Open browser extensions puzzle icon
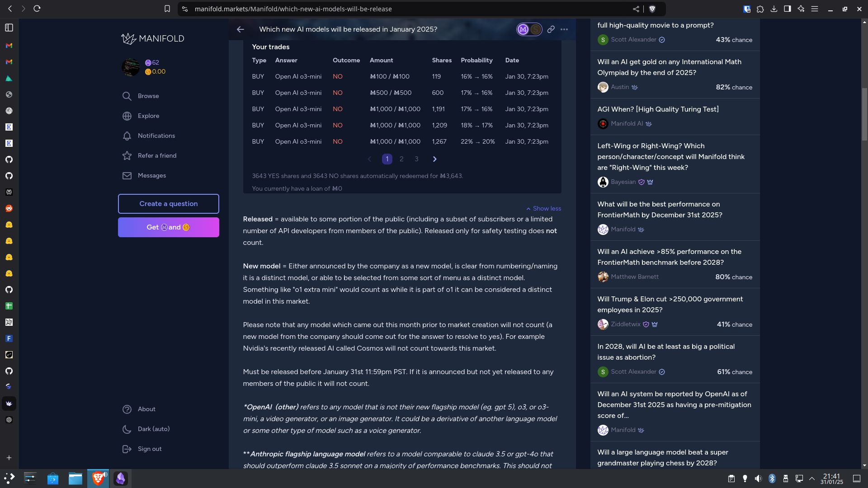Viewport: 868px width, 488px height. pos(760,9)
